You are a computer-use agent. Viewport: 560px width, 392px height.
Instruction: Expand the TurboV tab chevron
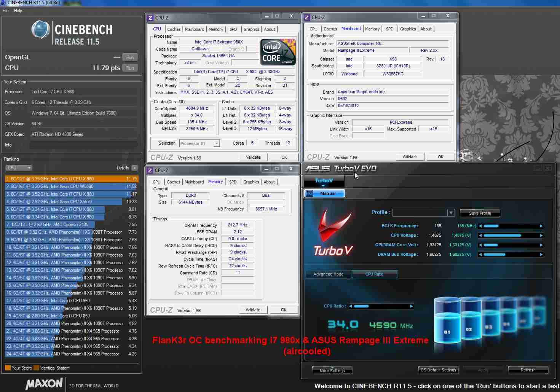coord(323,186)
